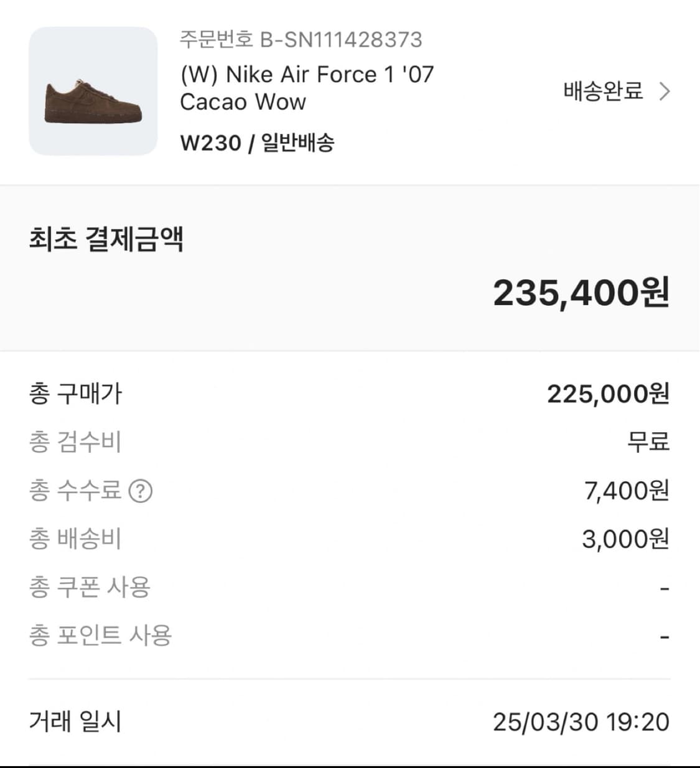Tap the 거래 일시 transaction date label

coord(75,721)
